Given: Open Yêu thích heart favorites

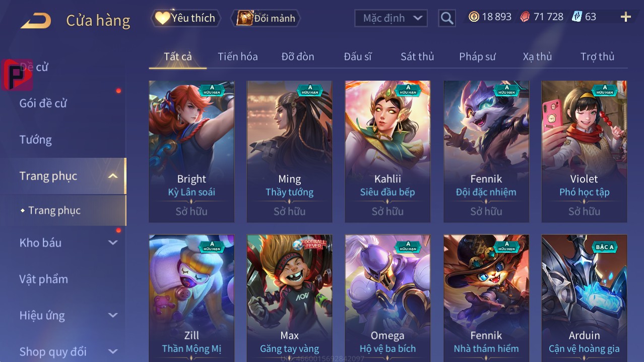Looking at the screenshot, I should click(x=186, y=18).
